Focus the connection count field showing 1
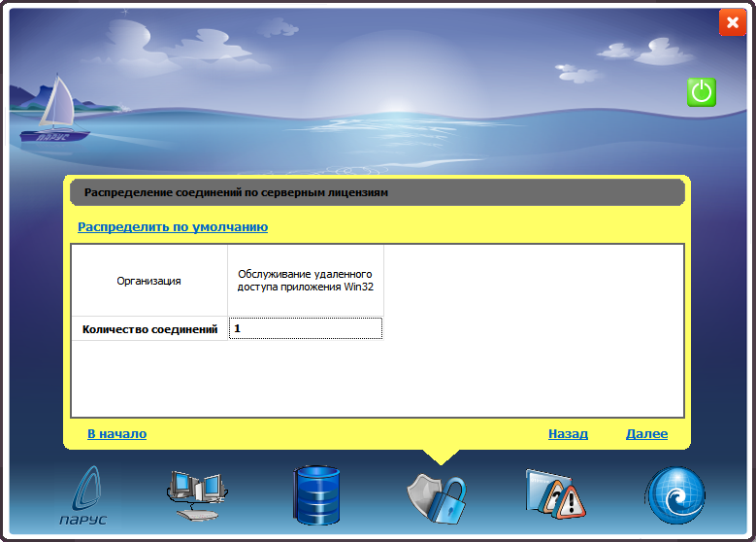 pos(306,328)
